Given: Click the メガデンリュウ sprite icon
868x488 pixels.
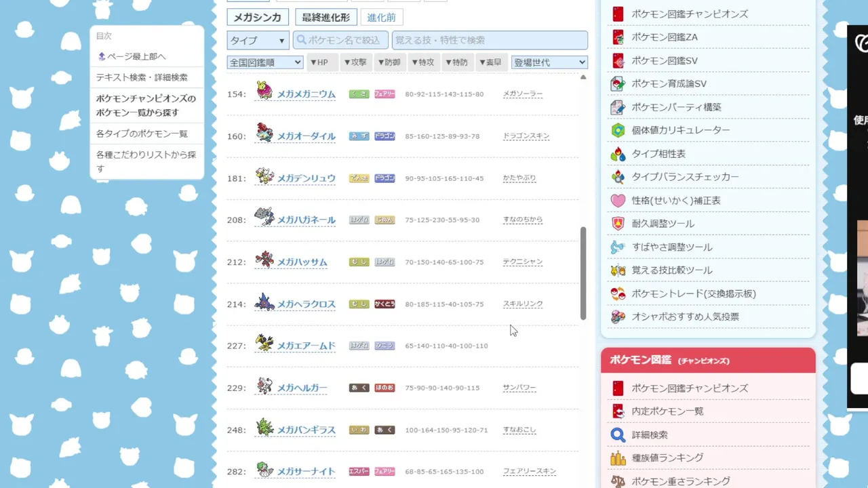Looking at the screenshot, I should 264,176.
